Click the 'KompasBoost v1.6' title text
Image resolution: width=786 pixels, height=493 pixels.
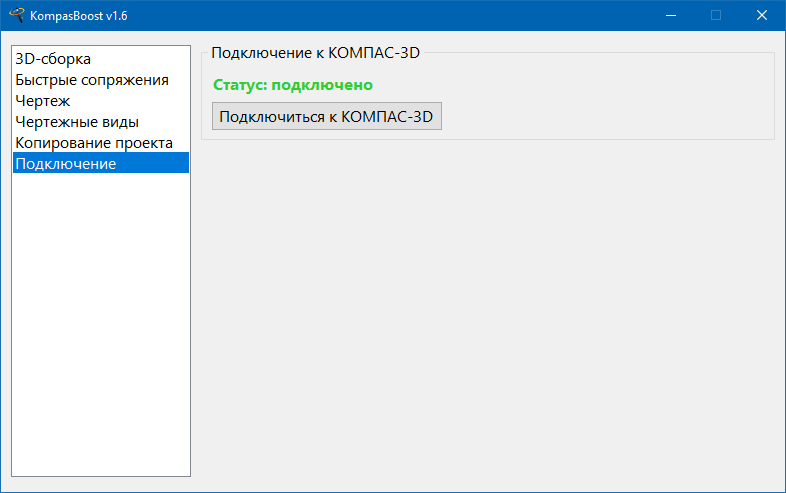(x=79, y=16)
